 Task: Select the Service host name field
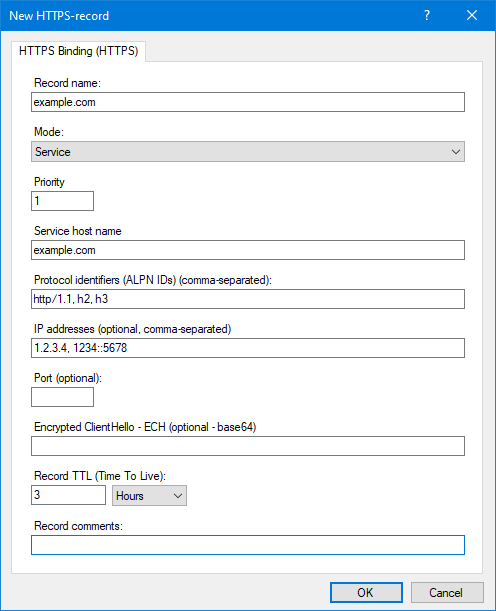248,250
